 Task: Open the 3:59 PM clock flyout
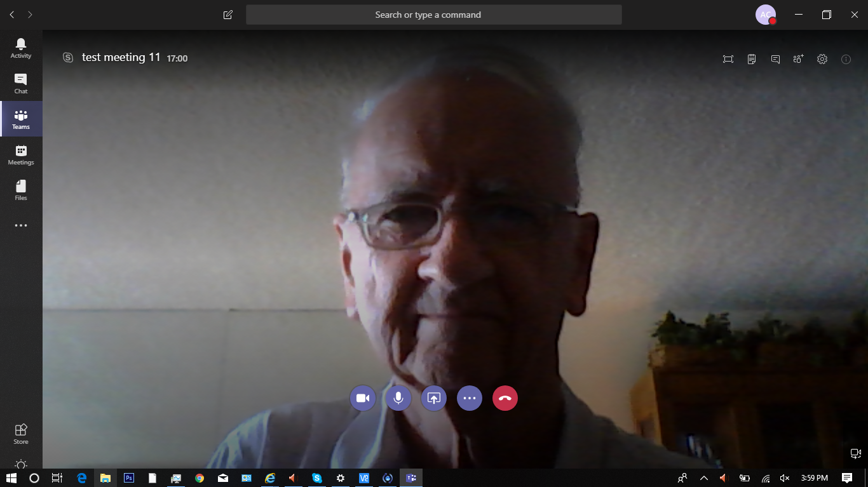pyautogui.click(x=815, y=478)
